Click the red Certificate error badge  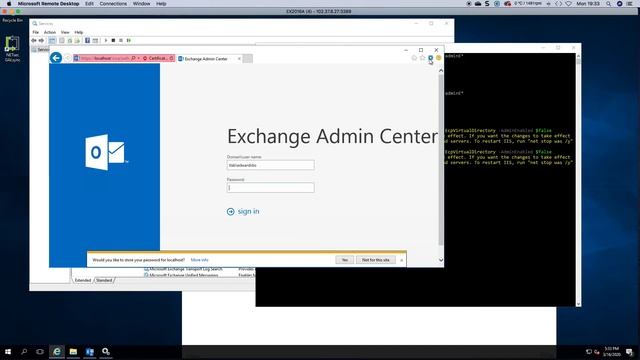(155, 58)
